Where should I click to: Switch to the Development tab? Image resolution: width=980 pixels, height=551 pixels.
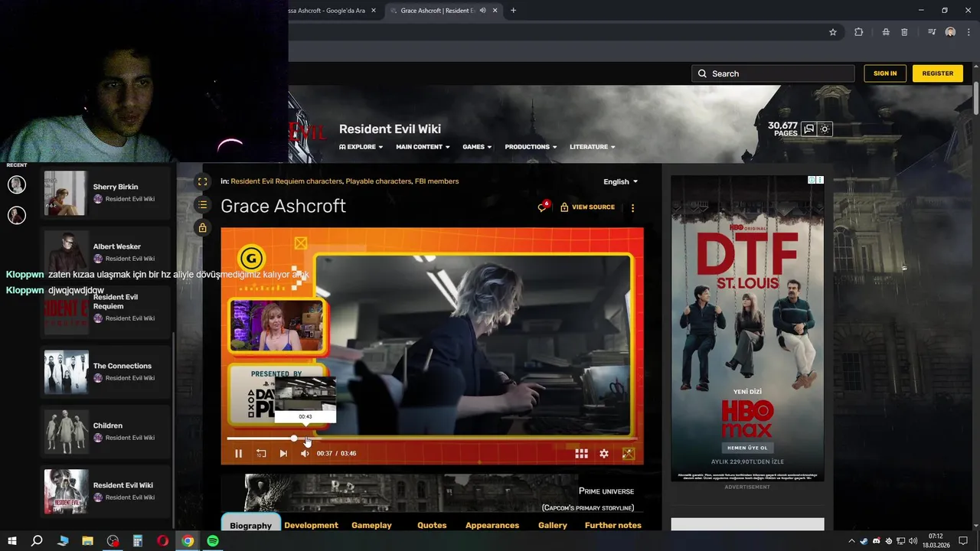[x=311, y=525]
